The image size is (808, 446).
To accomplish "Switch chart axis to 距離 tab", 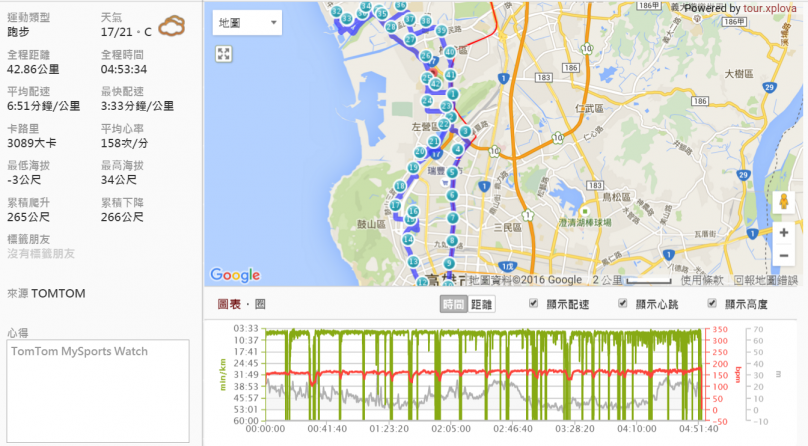I will [x=481, y=304].
